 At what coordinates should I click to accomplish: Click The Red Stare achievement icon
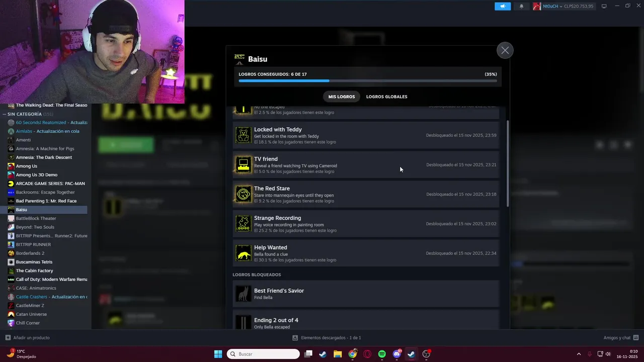pos(244,194)
